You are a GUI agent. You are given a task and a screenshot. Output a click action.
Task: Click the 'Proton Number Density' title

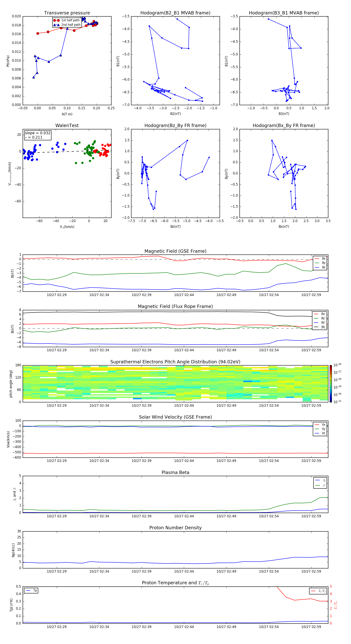[175, 528]
